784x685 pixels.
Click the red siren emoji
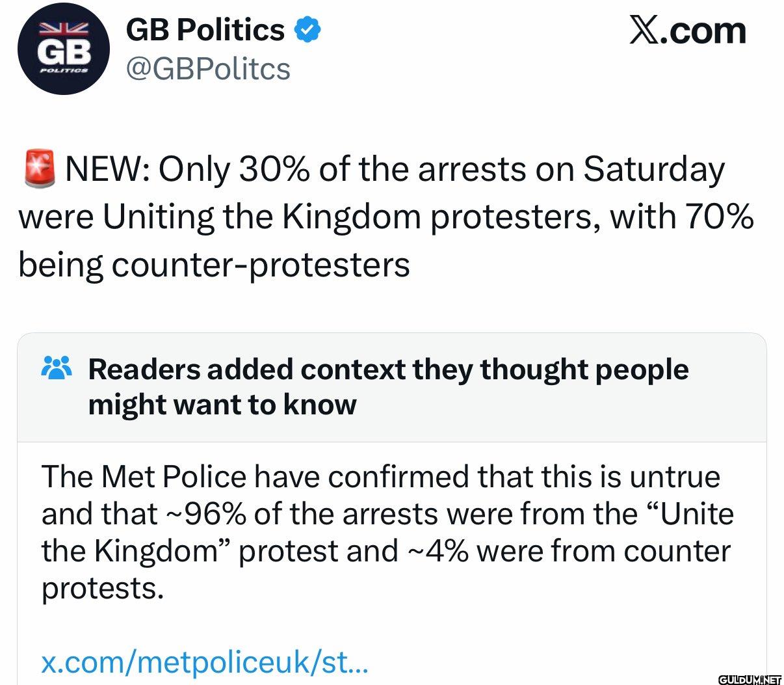tap(39, 168)
